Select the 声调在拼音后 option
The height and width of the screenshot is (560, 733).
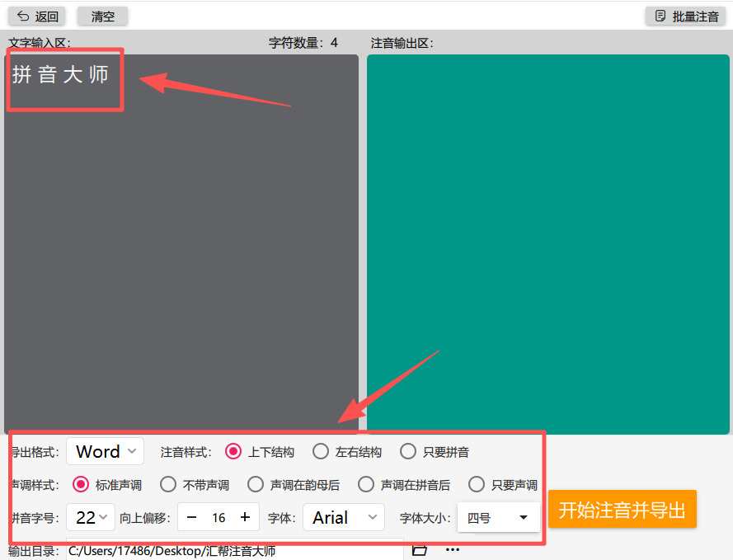366,485
